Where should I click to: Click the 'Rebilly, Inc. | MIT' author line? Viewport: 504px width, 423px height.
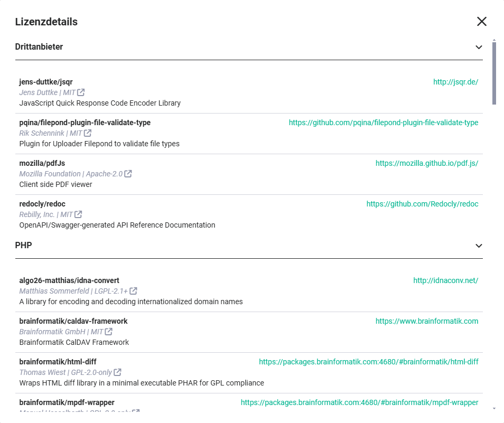46,214
